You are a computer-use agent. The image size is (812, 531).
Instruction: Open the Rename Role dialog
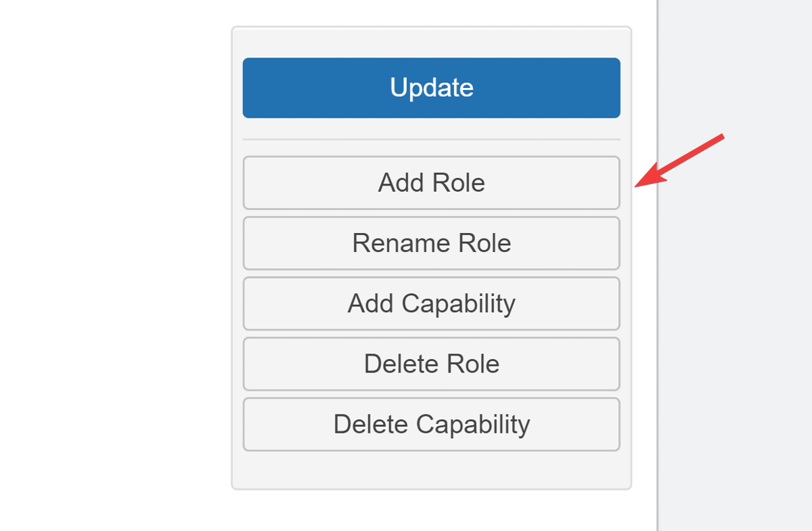(431, 243)
